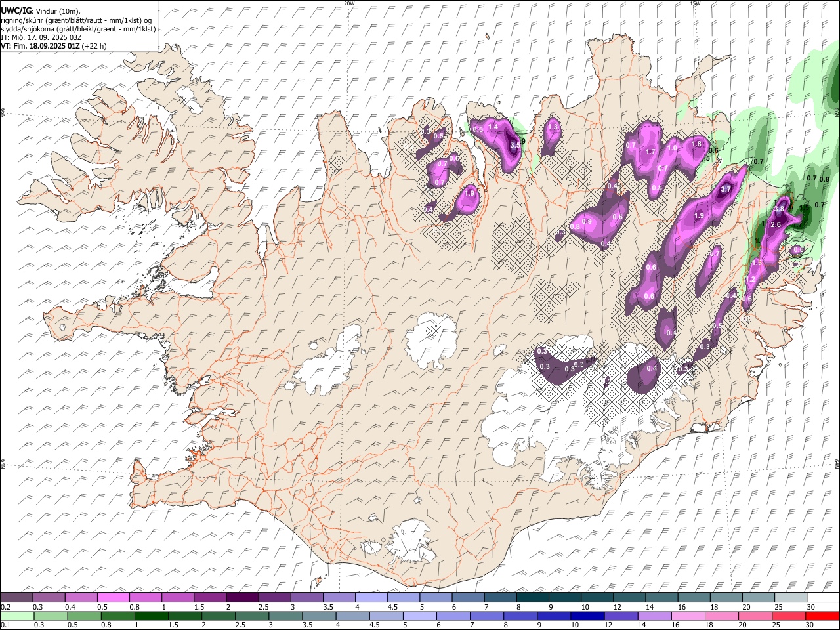Click the 1.7 snowfall value on map
Image resolution: width=840 pixels, height=630 pixels.
[x=651, y=152]
